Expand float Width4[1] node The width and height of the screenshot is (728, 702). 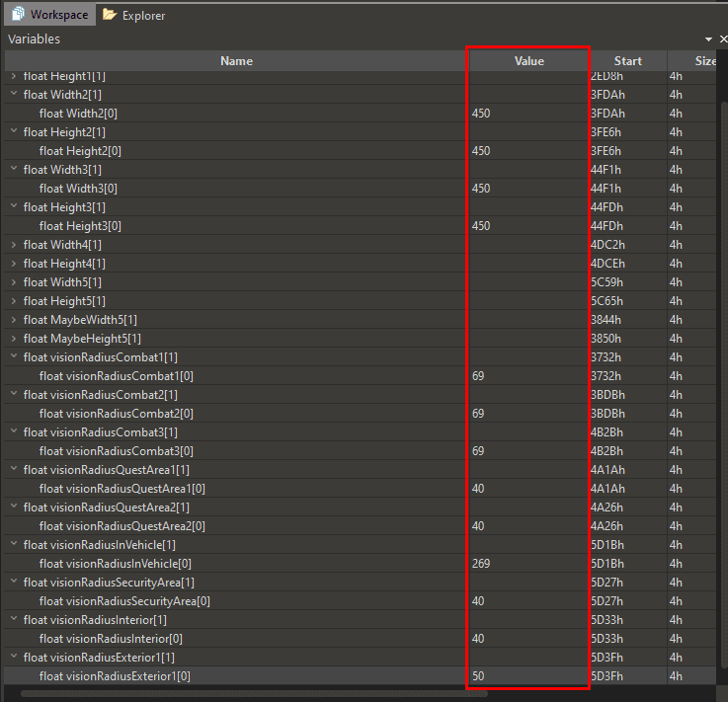(x=14, y=245)
